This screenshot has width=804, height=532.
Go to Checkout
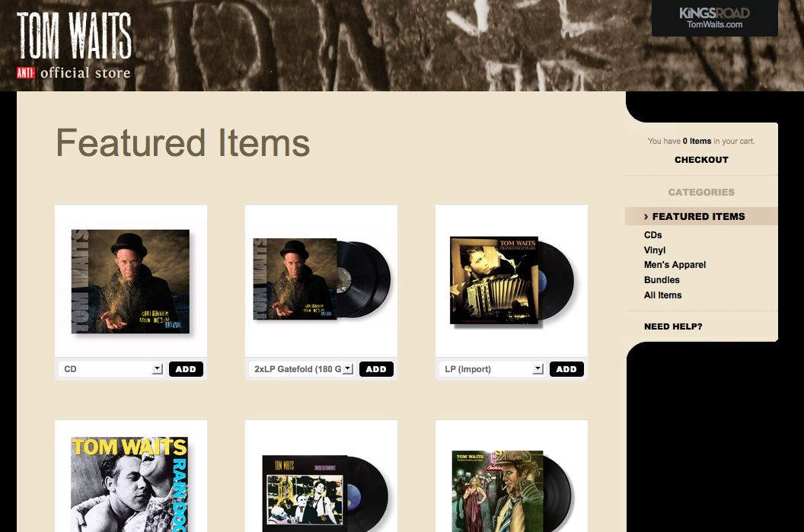coord(701,160)
